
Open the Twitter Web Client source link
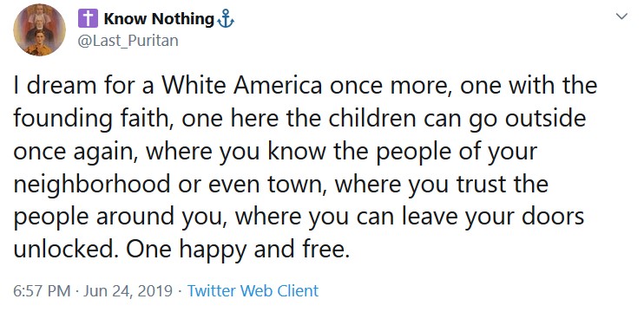(253, 290)
